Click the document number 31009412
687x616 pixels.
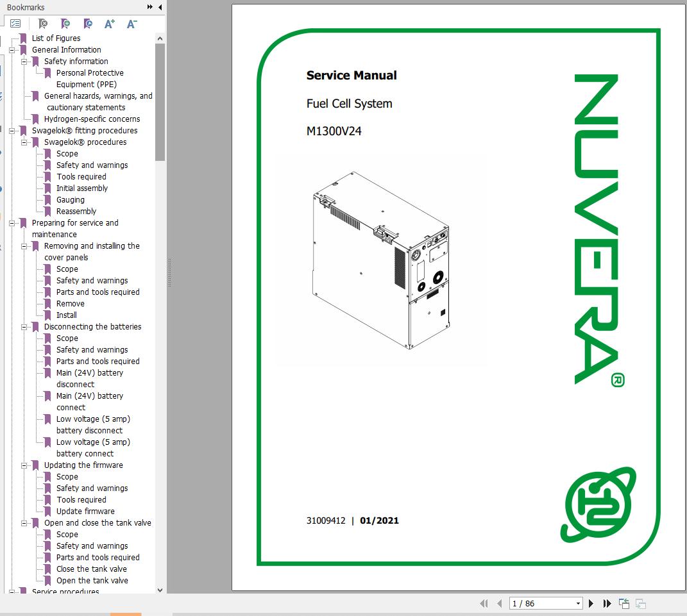point(326,520)
